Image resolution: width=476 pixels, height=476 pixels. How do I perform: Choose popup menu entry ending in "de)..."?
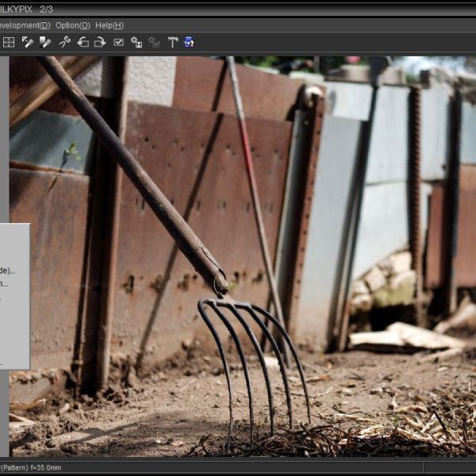(8, 271)
